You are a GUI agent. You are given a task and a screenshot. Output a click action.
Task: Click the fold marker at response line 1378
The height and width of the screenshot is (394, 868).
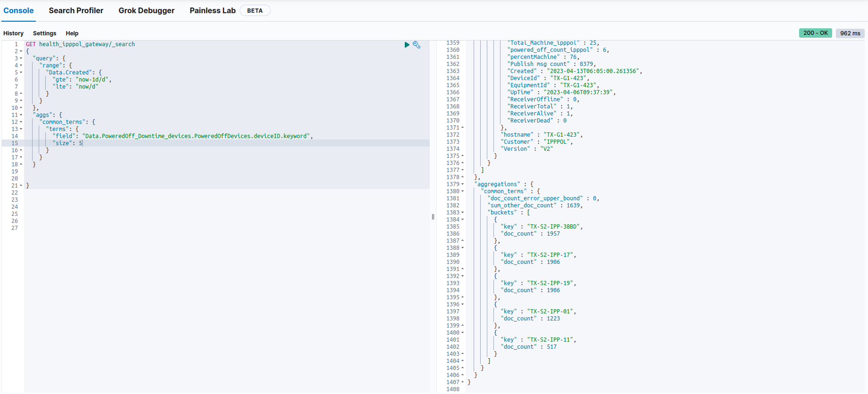(x=462, y=177)
